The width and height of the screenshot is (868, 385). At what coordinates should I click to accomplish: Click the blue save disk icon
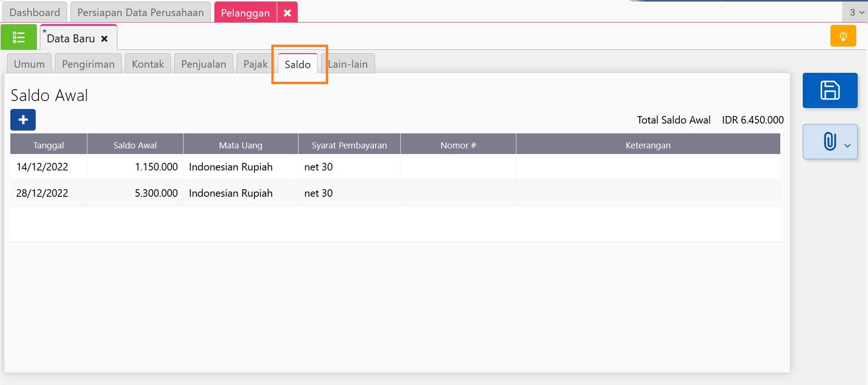(829, 91)
